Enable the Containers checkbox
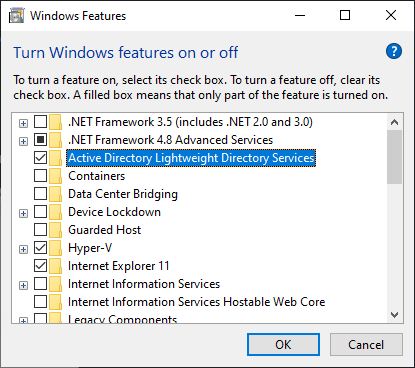The width and height of the screenshot is (415, 368). click(x=40, y=176)
